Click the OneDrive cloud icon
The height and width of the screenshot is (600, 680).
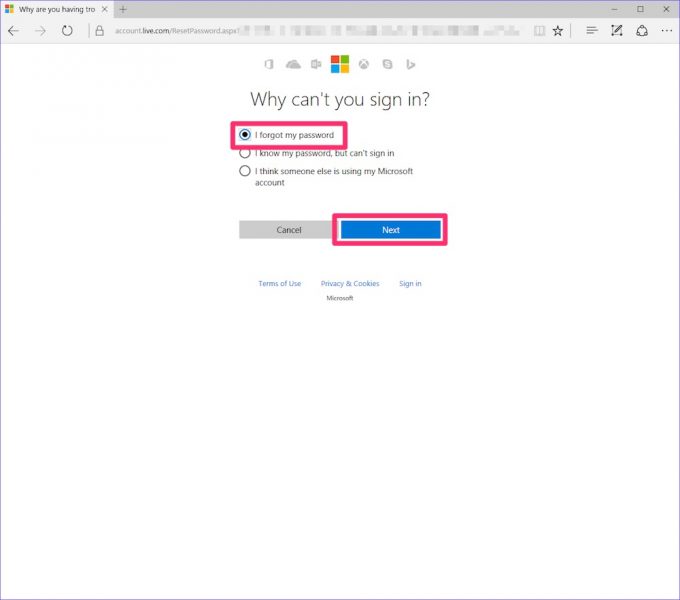click(293, 65)
